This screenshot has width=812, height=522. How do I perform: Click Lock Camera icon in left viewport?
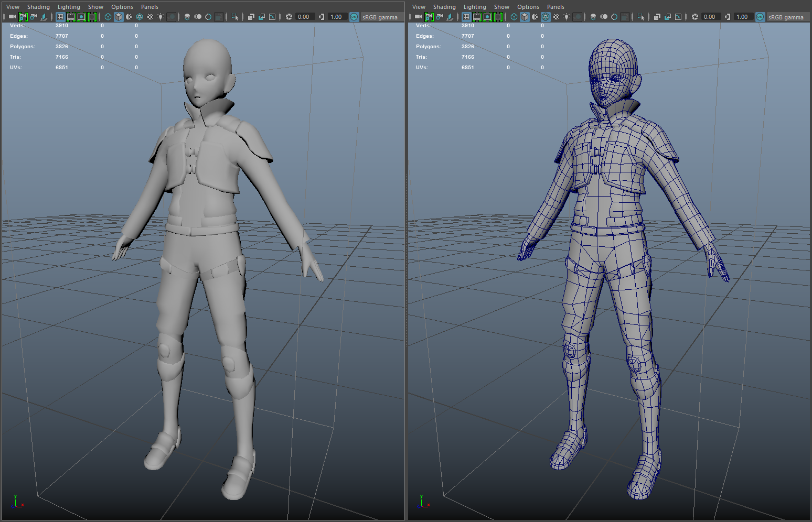tap(23, 17)
